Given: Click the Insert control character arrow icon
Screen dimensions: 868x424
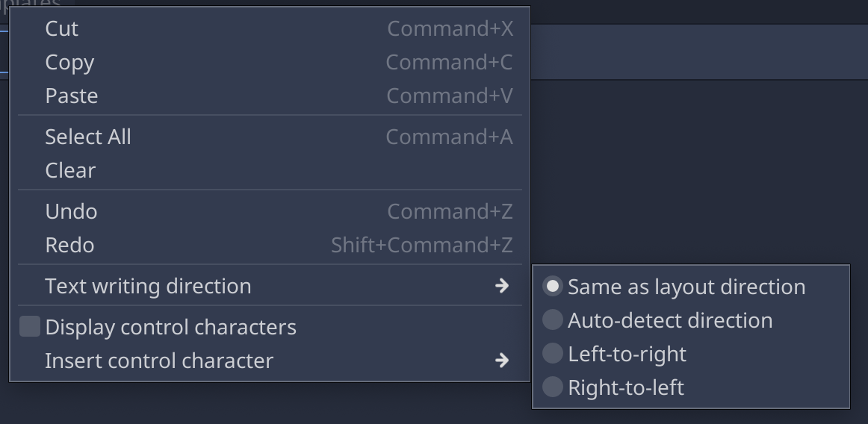Looking at the screenshot, I should point(502,361).
